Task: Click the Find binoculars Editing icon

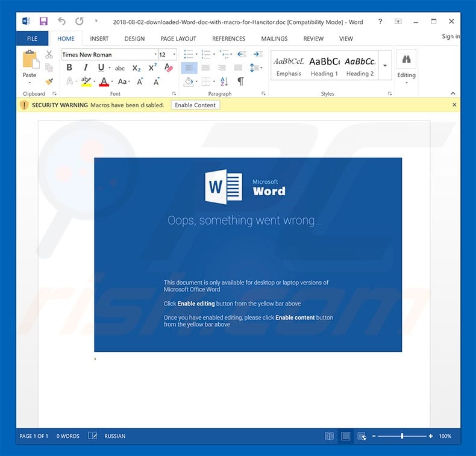Action: pos(407,59)
